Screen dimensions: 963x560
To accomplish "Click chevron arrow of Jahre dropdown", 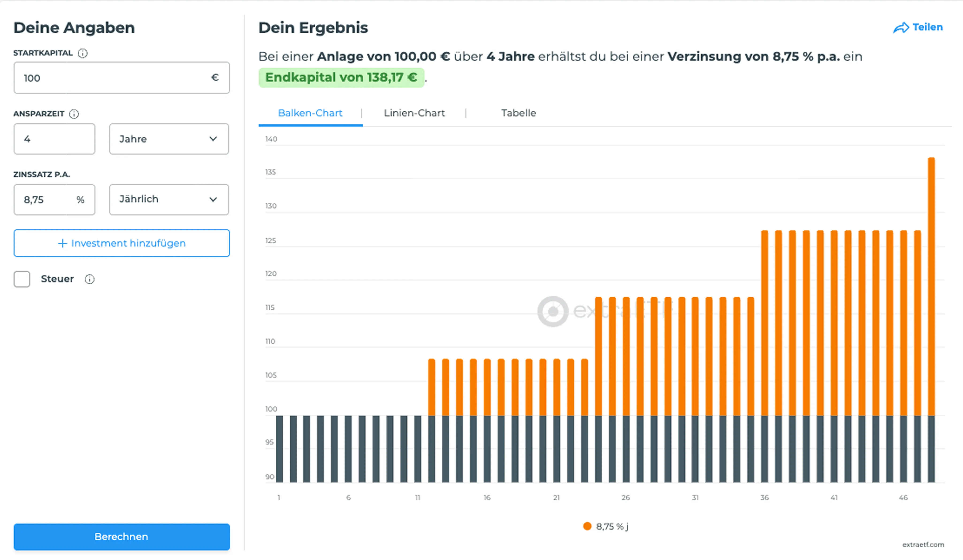I will pos(213,139).
